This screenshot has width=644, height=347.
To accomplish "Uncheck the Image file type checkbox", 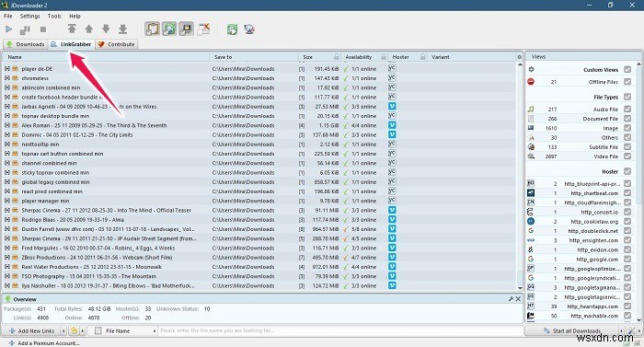I will [x=627, y=128].
